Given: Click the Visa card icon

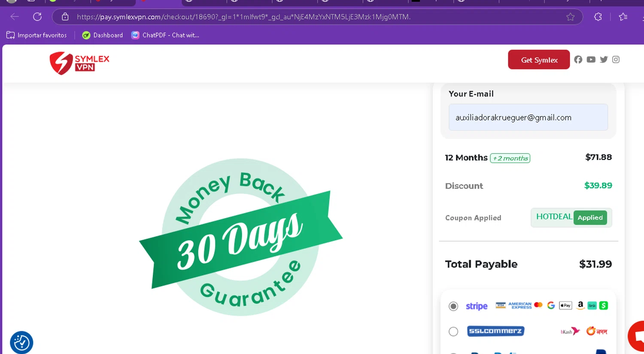Looking at the screenshot, I should pyautogui.click(x=501, y=305).
